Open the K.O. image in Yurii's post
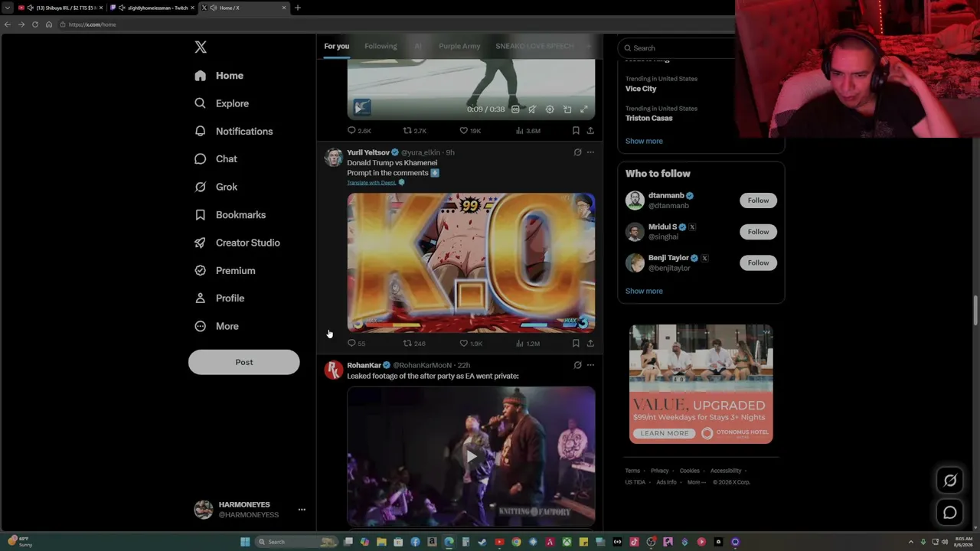This screenshot has width=980, height=551. 471,262
